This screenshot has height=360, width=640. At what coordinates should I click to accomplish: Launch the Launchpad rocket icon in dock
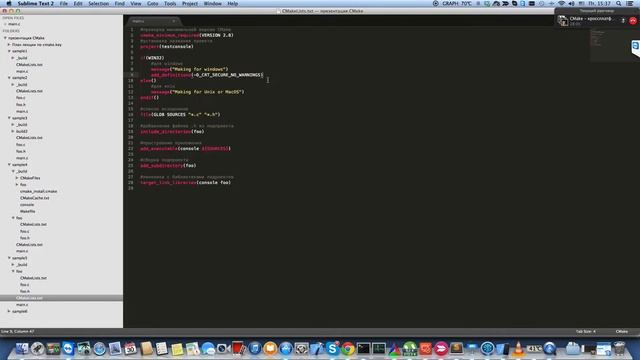[x=38, y=349]
